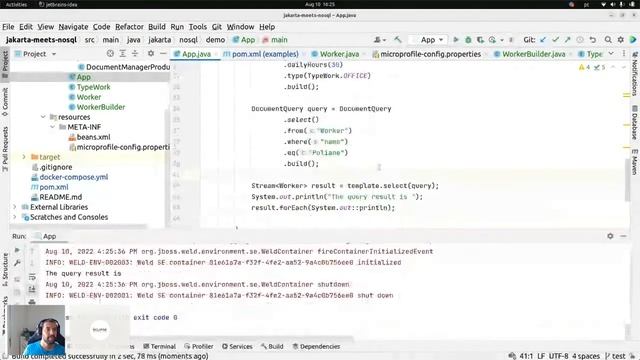Screen dimensions: 640x360
Task: Hide the Project tool window
Action: [163, 54]
